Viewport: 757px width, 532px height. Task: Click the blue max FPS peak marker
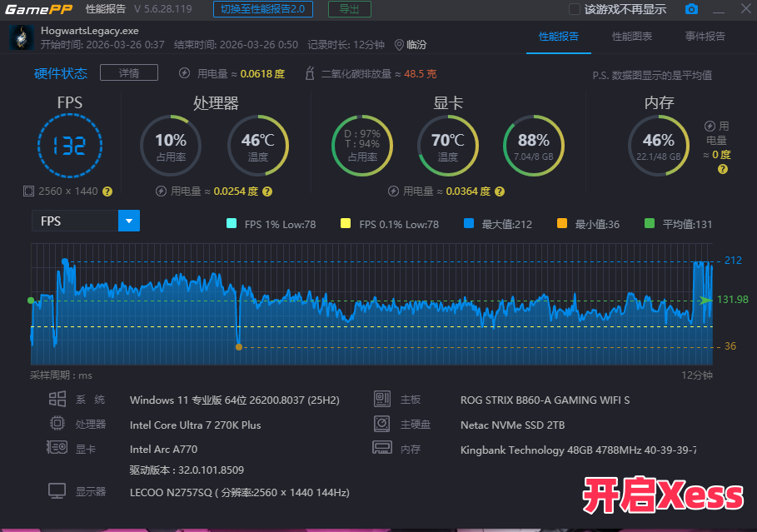tap(65, 261)
